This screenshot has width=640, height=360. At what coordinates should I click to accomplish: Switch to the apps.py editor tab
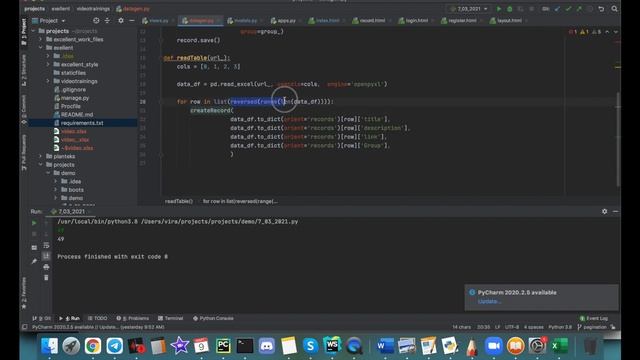286,20
